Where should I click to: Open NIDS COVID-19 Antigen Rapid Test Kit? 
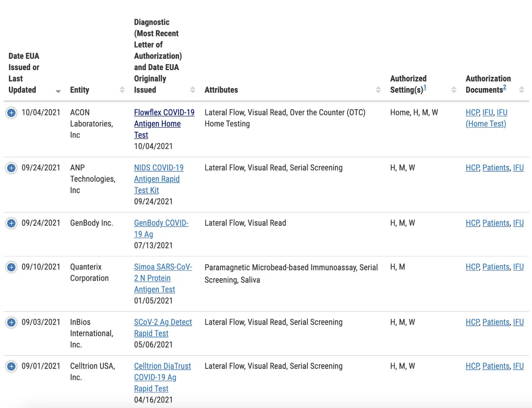pyautogui.click(x=159, y=179)
